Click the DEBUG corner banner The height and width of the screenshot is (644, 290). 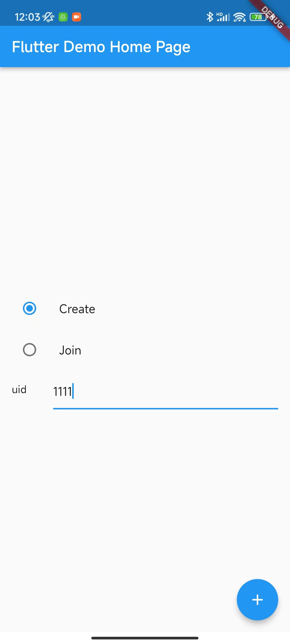[x=272, y=17]
